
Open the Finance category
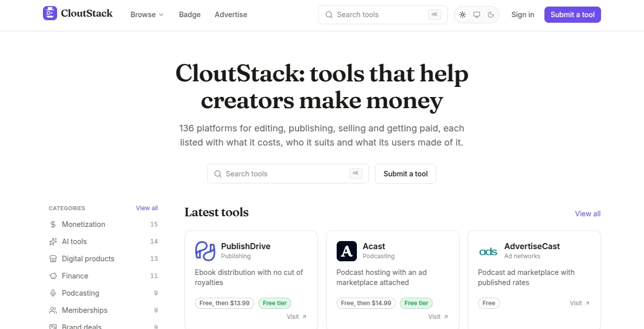click(x=104, y=276)
